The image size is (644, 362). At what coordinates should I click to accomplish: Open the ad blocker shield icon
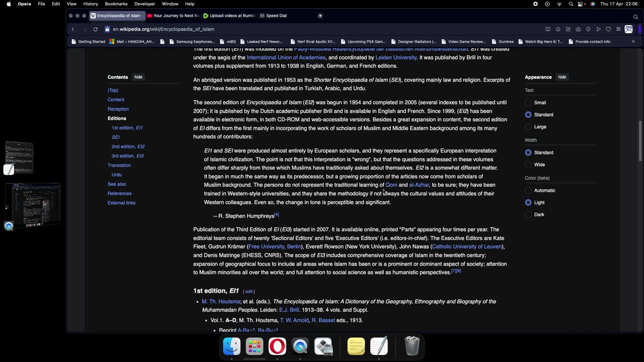588,29
